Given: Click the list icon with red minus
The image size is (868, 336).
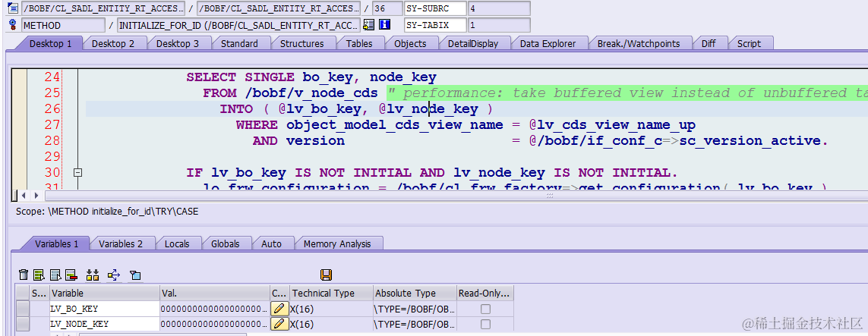Looking at the screenshot, I should [71, 275].
